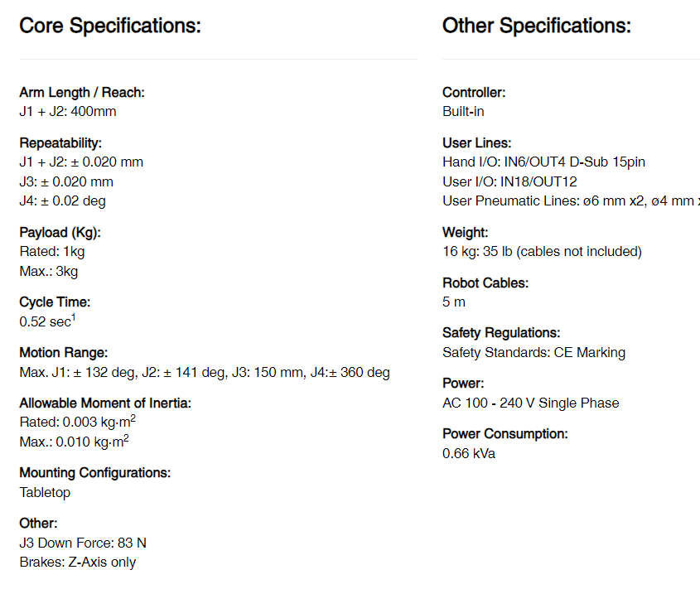Click the Weight 16 kg: 35 lb line
The height and width of the screenshot is (594, 700).
coord(542,252)
